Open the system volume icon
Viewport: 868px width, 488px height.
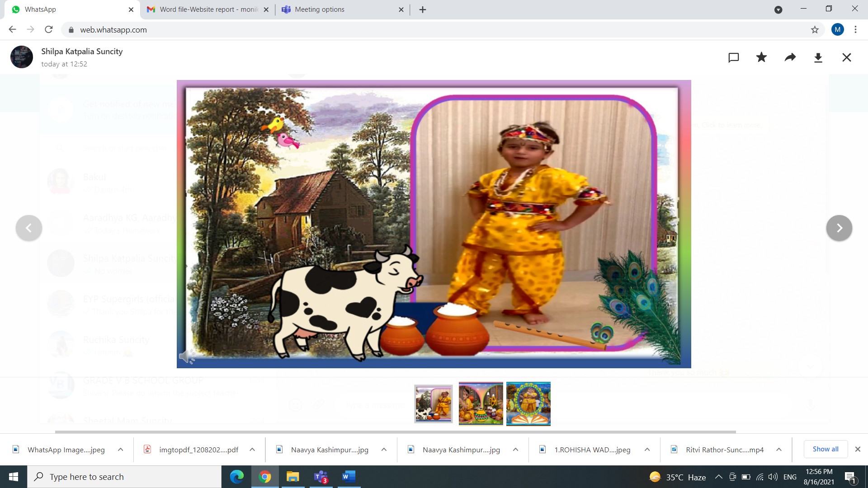coord(773,477)
